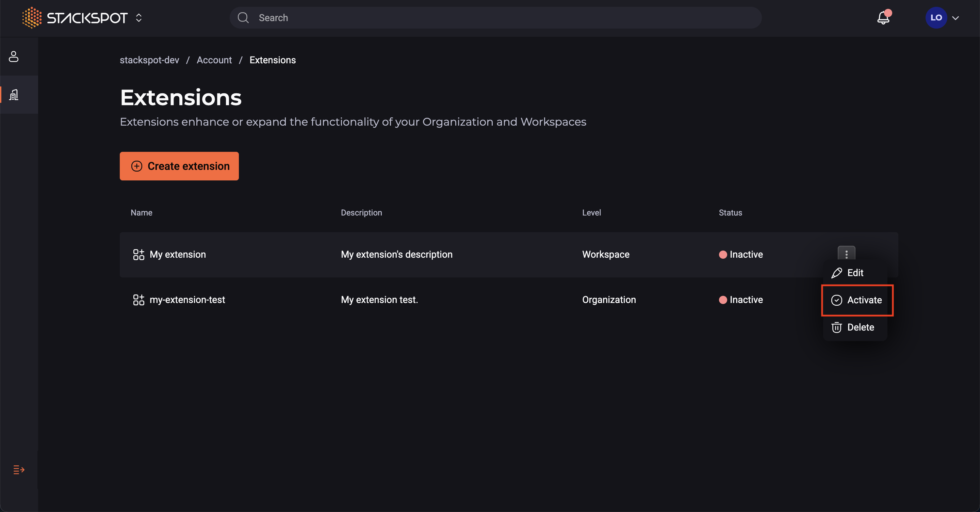980x512 pixels.
Task: Click the my-extension-test row icon
Action: point(138,300)
